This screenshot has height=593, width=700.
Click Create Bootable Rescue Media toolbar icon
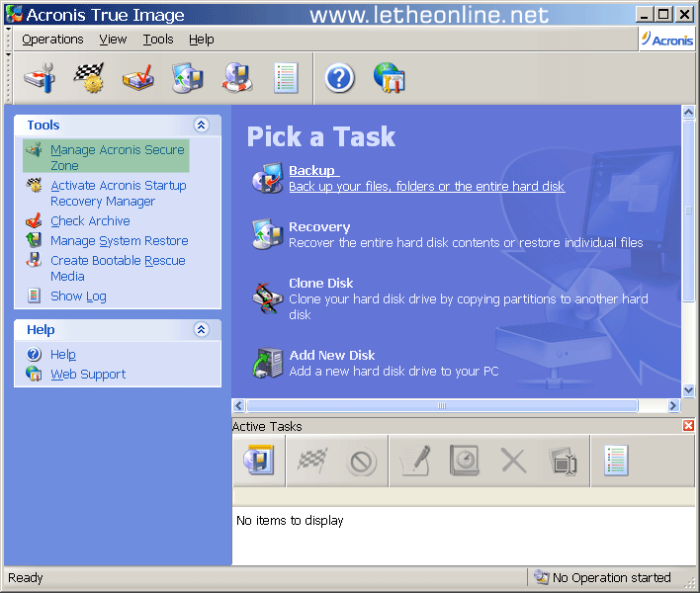click(x=237, y=78)
